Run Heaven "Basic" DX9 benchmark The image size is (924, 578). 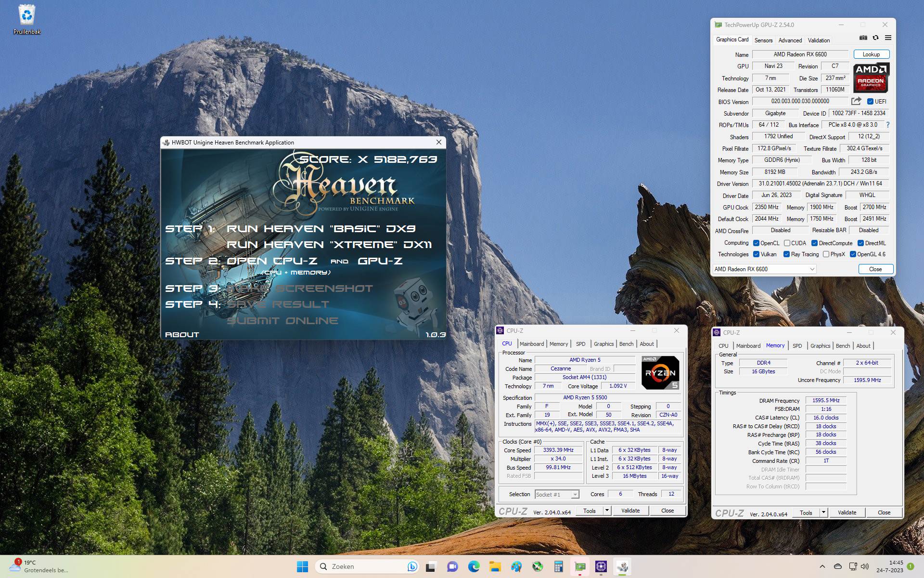(321, 228)
